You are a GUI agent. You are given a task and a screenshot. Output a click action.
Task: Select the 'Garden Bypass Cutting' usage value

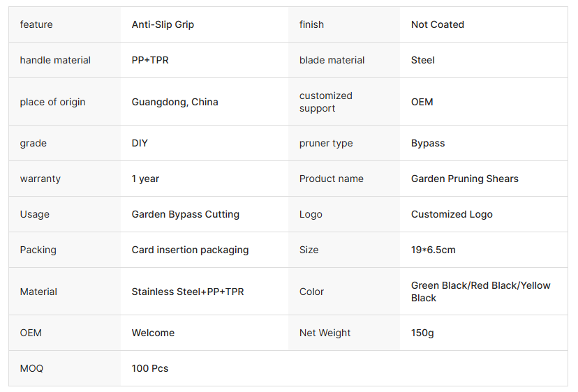click(x=185, y=214)
